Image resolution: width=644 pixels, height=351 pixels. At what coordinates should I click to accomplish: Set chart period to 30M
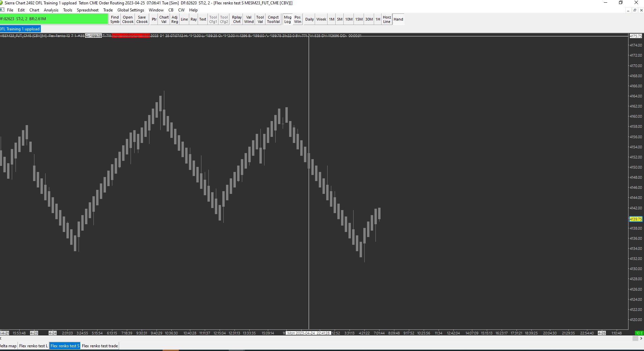click(369, 19)
